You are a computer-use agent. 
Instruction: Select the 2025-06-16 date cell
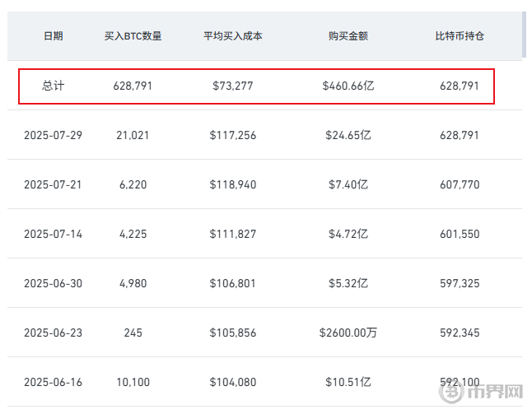(x=53, y=382)
